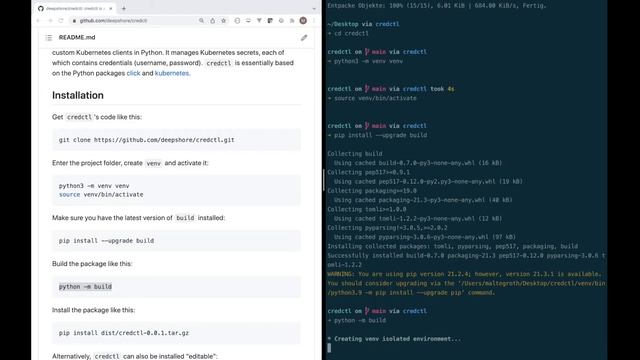Click terminal Successfully installed build-0.7.0 line
The width and height of the screenshot is (640, 360).
(466, 256)
